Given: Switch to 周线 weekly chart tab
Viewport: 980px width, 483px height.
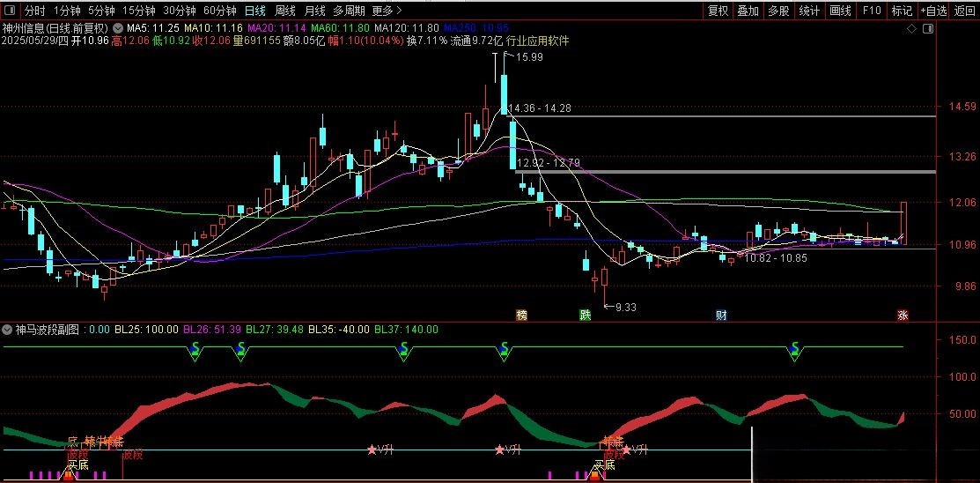Looking at the screenshot, I should pos(285,11).
